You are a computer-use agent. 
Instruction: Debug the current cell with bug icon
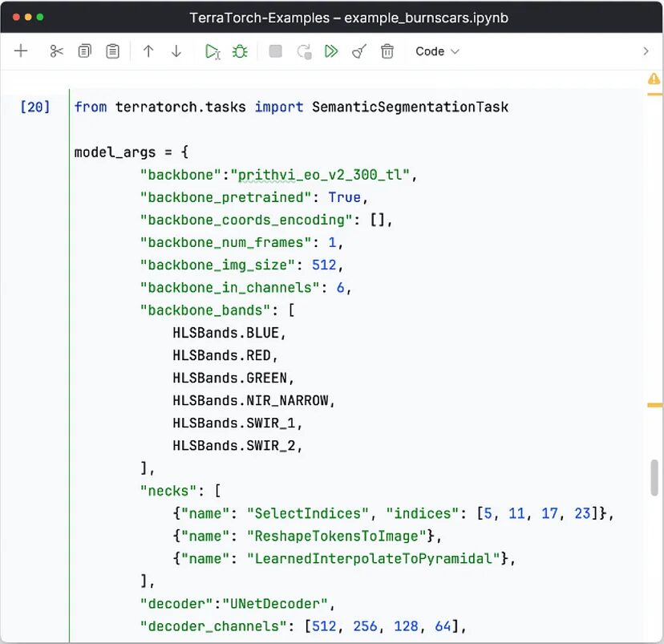(237, 51)
